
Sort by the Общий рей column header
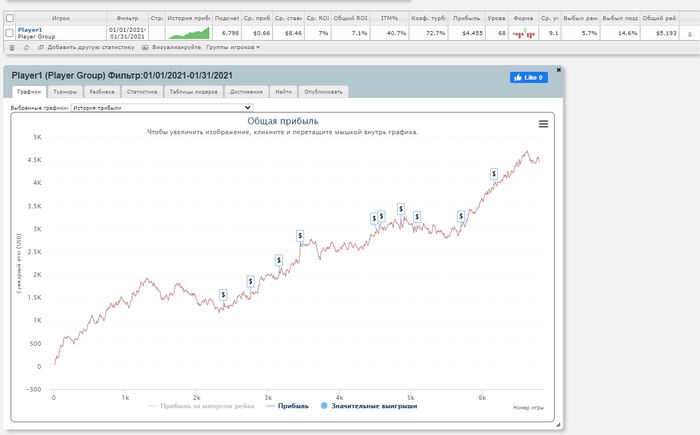click(x=660, y=18)
